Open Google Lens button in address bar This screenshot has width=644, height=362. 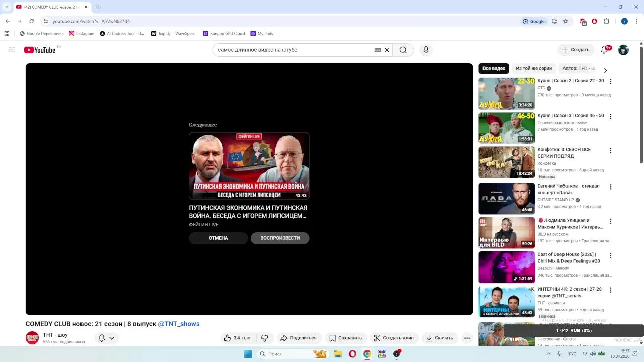click(534, 21)
